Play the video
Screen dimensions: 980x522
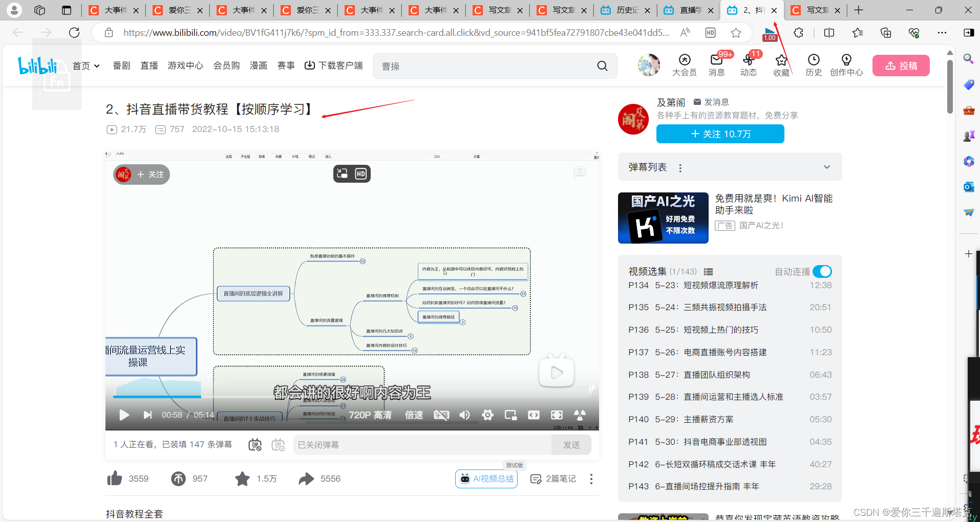pos(124,415)
